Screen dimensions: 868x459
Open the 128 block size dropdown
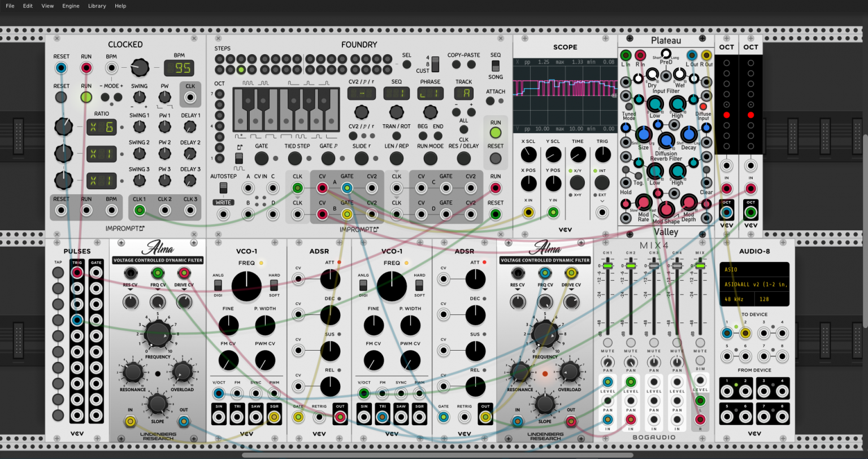pos(771,299)
